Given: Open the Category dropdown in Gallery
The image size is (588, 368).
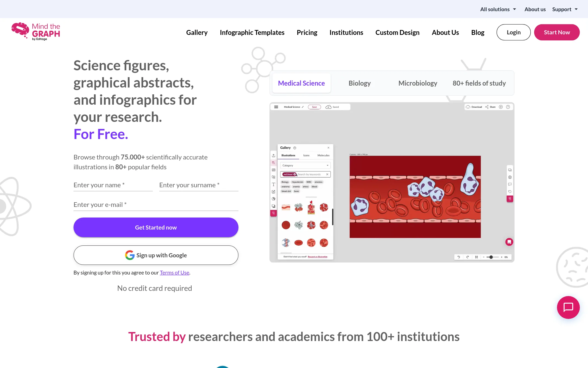Looking at the screenshot, I should [305, 165].
